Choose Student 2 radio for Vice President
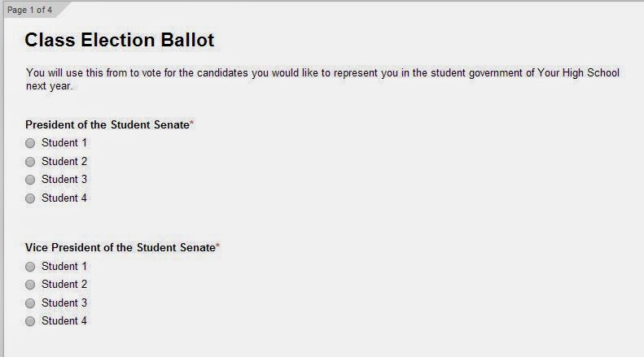Image resolution: width=644 pixels, height=357 pixels. click(30, 285)
